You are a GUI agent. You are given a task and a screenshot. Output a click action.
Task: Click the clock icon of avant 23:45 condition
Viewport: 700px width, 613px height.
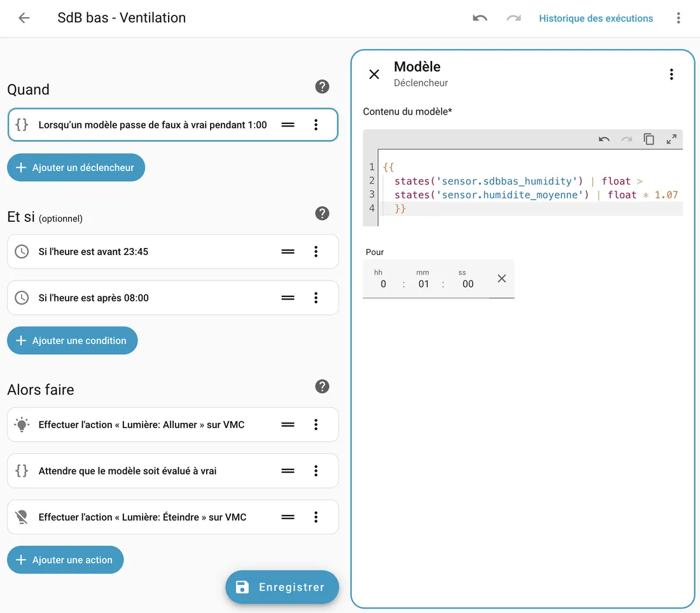(x=22, y=252)
